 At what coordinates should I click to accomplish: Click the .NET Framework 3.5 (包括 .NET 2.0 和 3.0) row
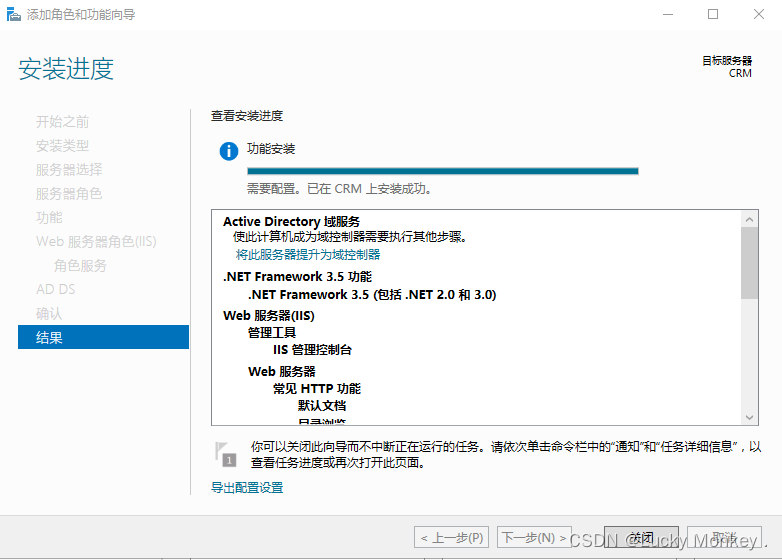point(372,295)
